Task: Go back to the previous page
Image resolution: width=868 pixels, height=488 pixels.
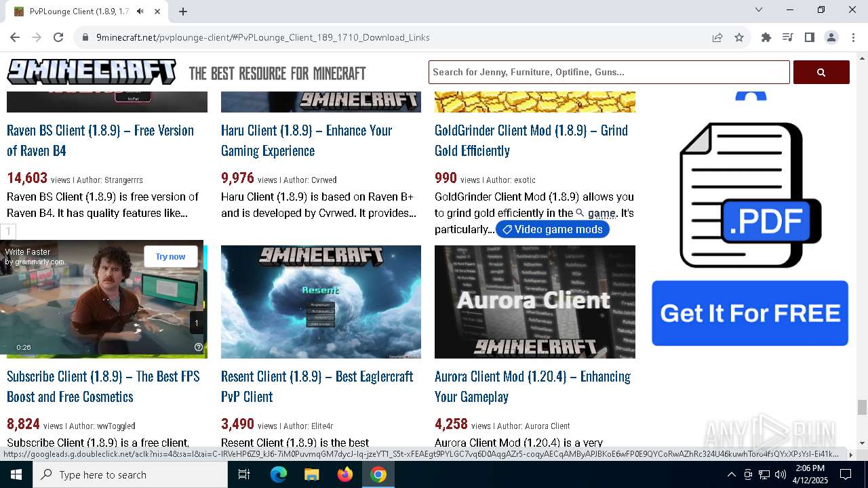Action: pyautogui.click(x=15, y=37)
